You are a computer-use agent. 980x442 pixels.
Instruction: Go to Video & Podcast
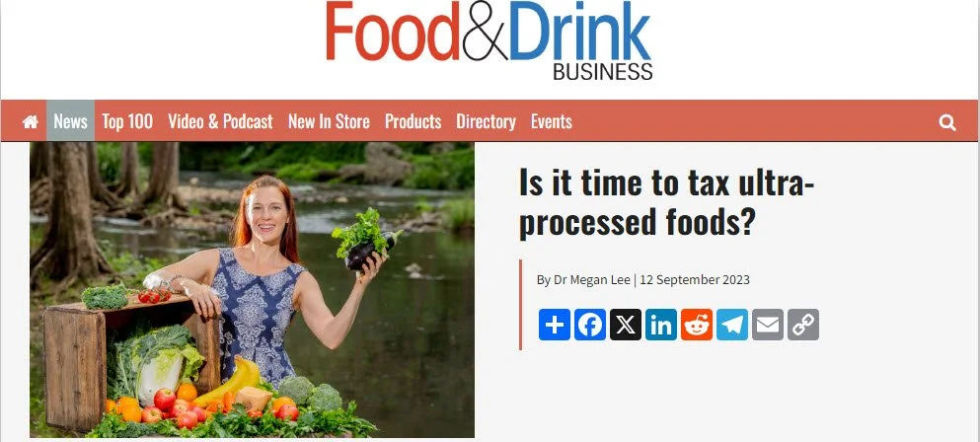[x=221, y=120]
